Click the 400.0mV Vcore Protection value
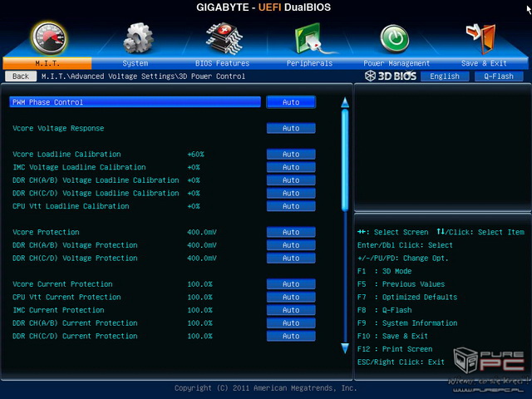This screenshot has height=399, width=532. [202, 232]
